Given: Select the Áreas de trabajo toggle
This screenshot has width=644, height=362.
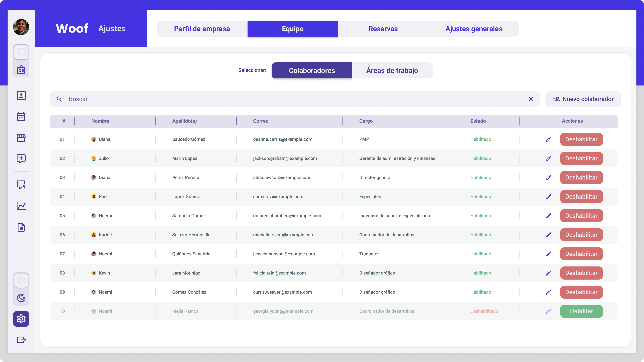Looking at the screenshot, I should 392,70.
